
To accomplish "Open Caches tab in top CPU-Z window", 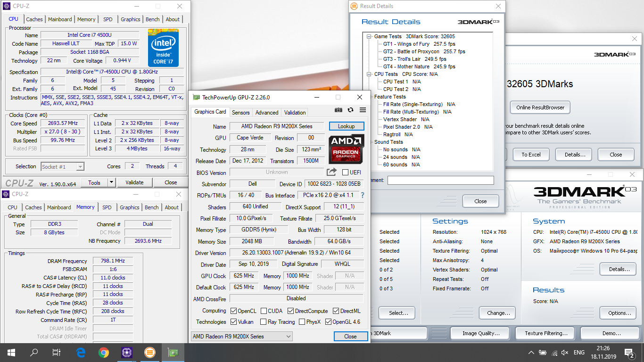I will coord(34,19).
